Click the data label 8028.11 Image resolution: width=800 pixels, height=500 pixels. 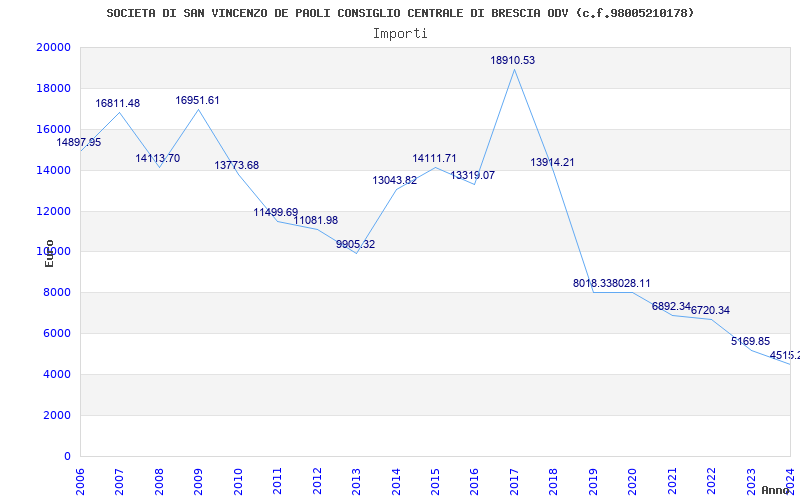point(631,284)
